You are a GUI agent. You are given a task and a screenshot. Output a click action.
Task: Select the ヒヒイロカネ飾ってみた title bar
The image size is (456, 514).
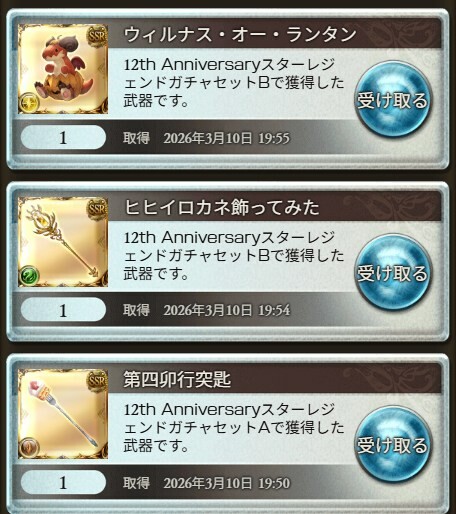[x=275, y=207]
